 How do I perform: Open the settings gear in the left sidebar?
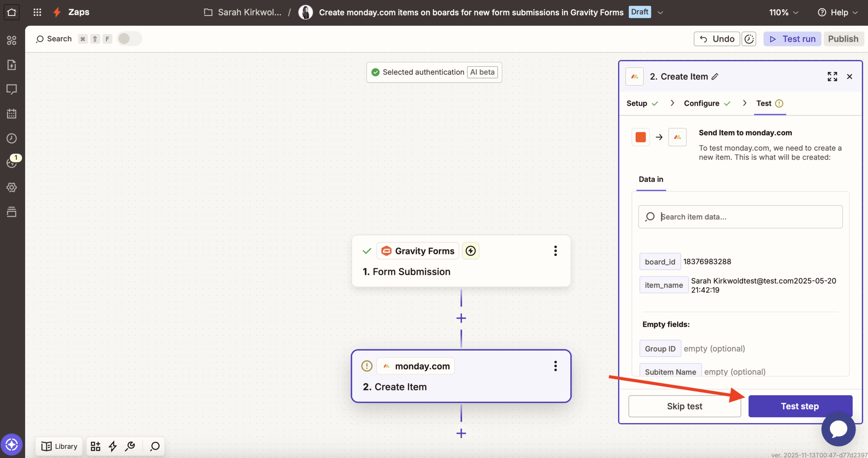(12, 187)
